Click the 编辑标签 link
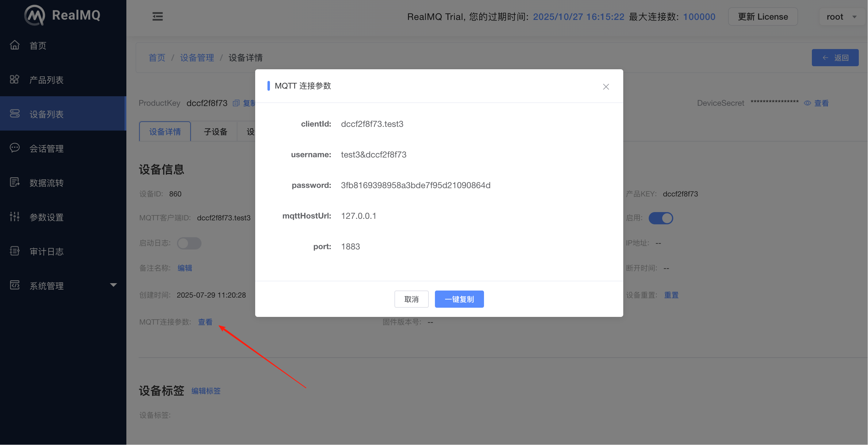 coord(206,391)
